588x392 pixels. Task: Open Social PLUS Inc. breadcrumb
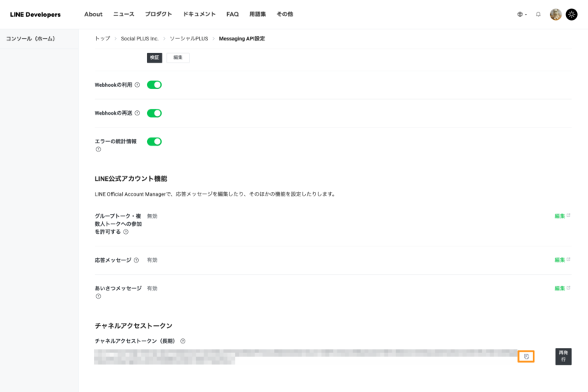140,39
